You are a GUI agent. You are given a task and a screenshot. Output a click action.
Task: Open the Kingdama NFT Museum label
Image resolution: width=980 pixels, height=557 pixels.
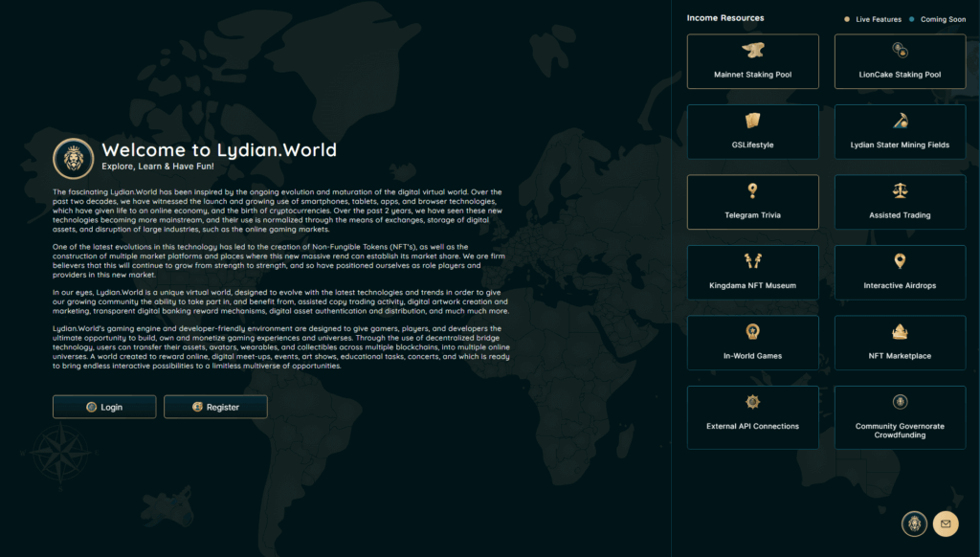[752, 286]
